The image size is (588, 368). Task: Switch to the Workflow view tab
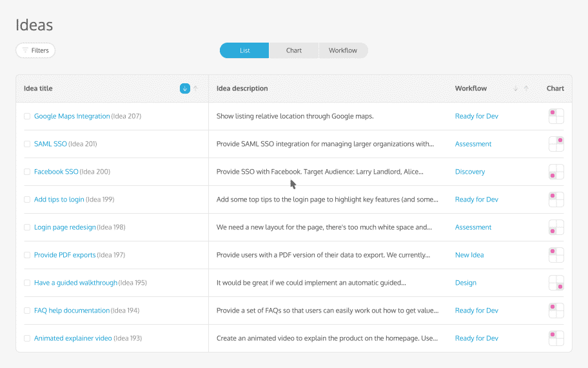343,50
